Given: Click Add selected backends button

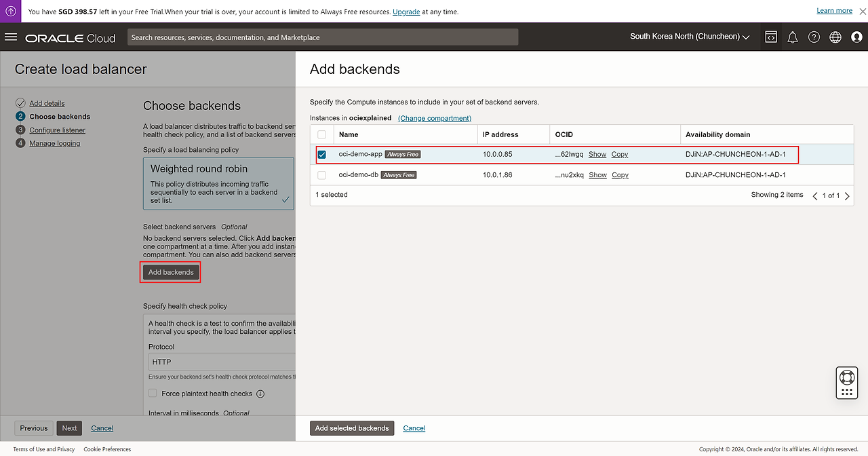Looking at the screenshot, I should tap(352, 428).
